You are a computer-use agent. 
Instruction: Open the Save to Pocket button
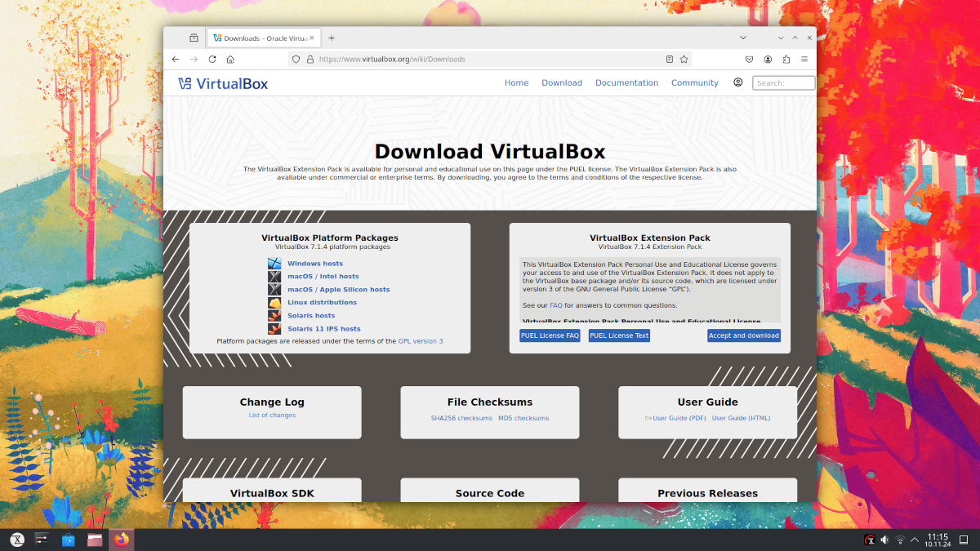749,60
